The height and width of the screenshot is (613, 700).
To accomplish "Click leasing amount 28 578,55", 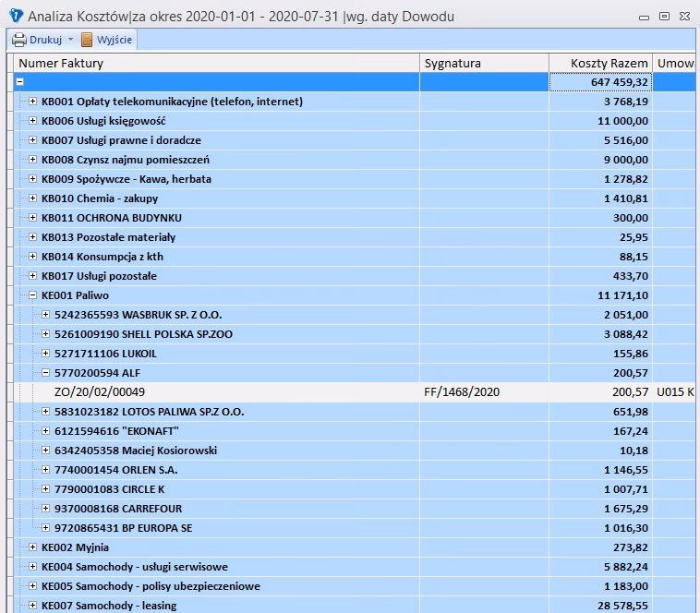I will 622,606.
